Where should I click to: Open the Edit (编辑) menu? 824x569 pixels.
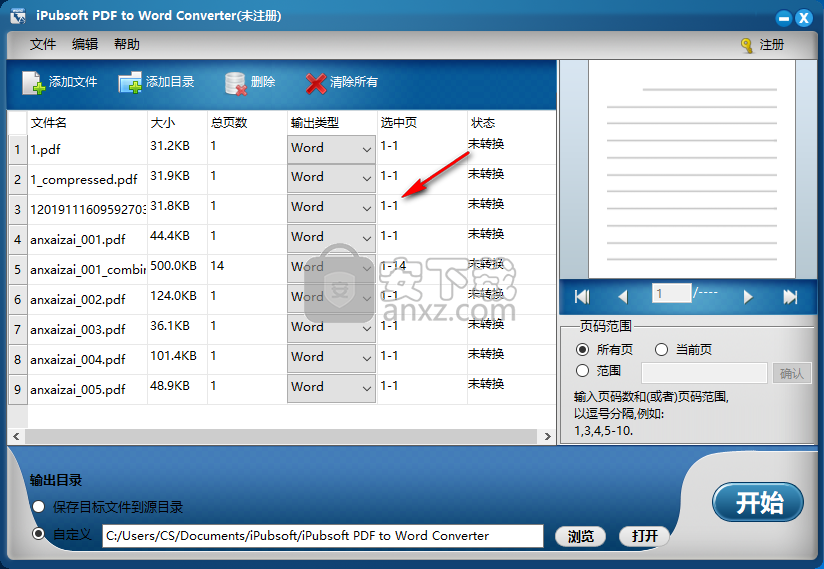coord(85,45)
